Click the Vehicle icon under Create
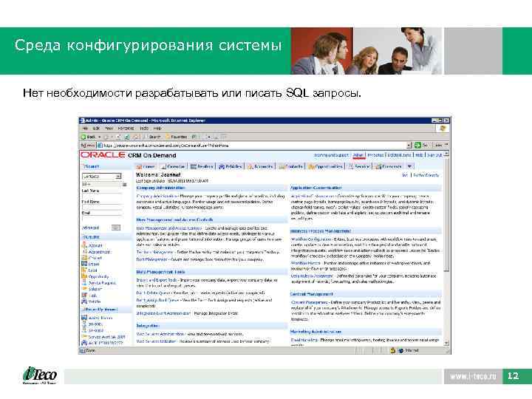Viewport: 532px width, 399px height. coord(84,301)
